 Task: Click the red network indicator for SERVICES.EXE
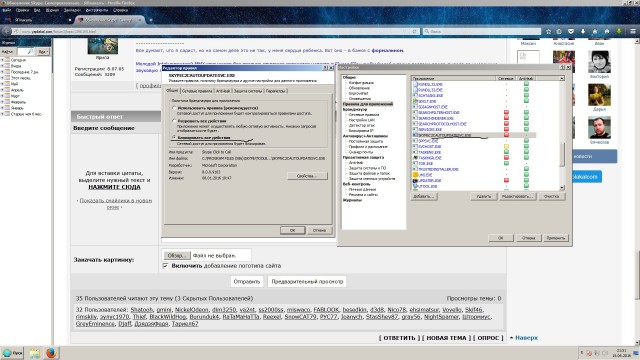click(506, 129)
